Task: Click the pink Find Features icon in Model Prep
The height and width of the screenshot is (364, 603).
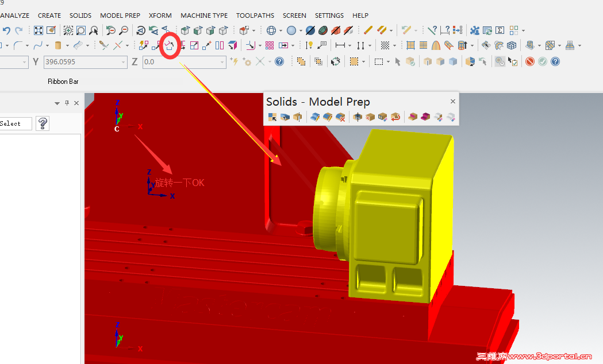Action: pyautogui.click(x=413, y=117)
